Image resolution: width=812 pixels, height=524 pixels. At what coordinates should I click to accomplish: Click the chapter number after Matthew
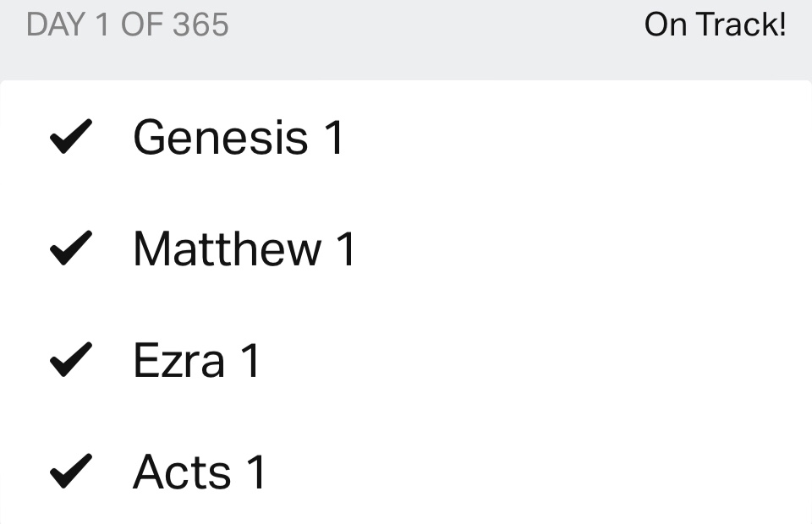point(344,249)
